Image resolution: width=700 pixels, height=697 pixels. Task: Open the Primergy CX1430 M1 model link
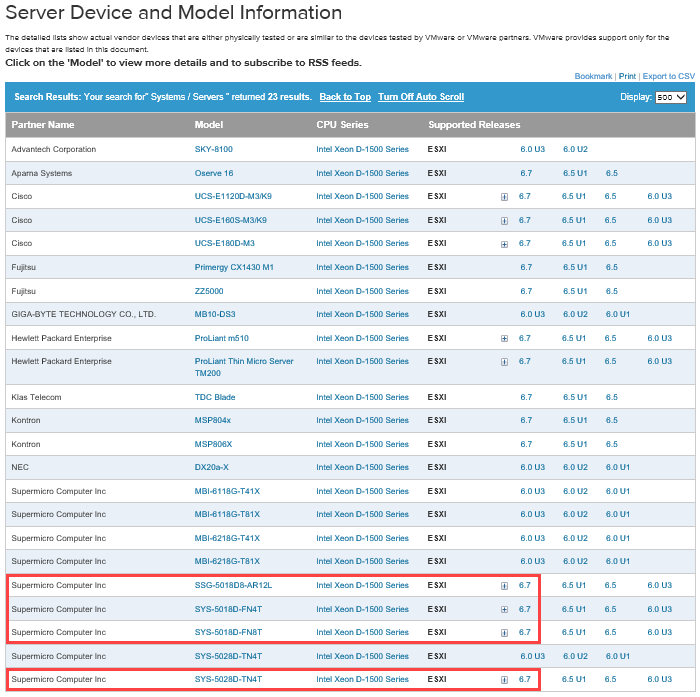click(x=234, y=267)
